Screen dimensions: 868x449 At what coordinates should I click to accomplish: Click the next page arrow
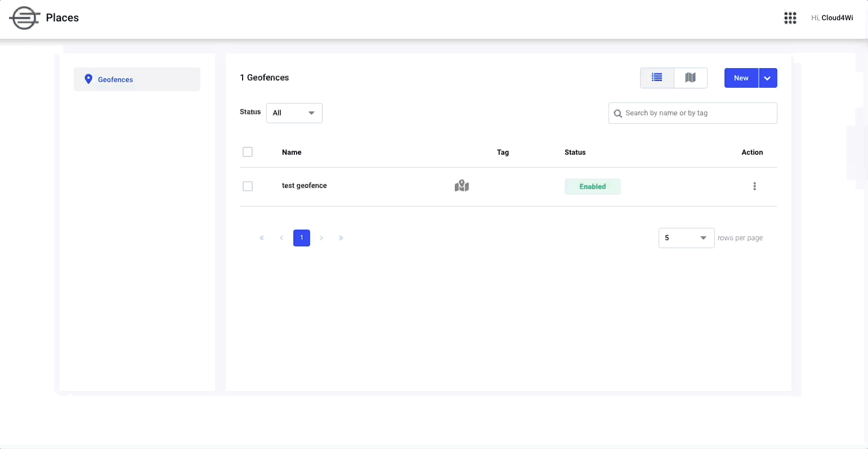[321, 238]
